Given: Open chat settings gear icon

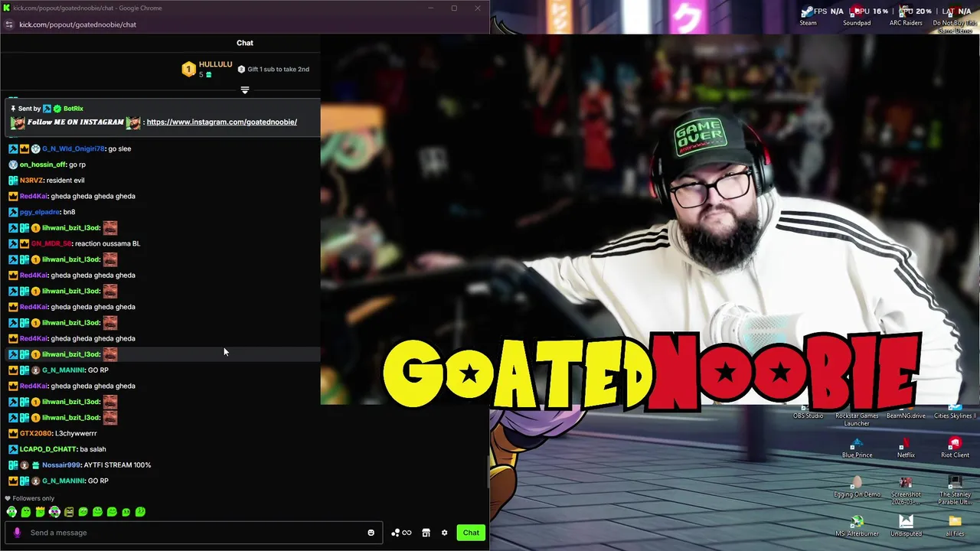Looking at the screenshot, I should coord(444,533).
